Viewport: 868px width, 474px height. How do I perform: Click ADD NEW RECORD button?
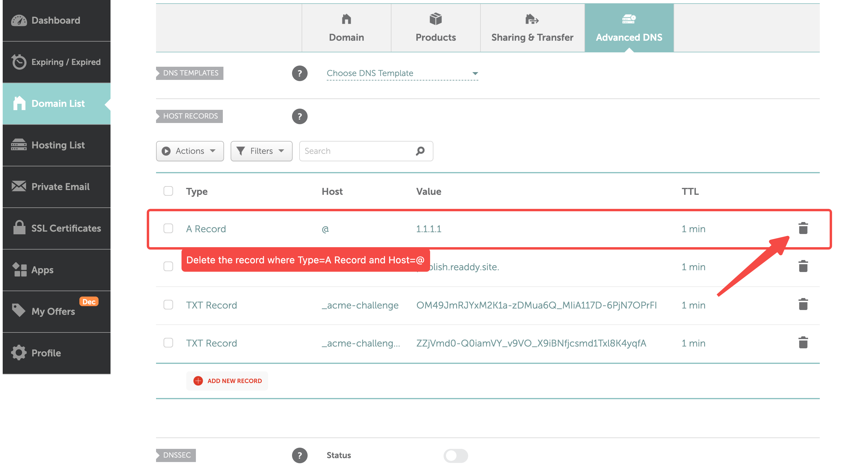tap(228, 381)
